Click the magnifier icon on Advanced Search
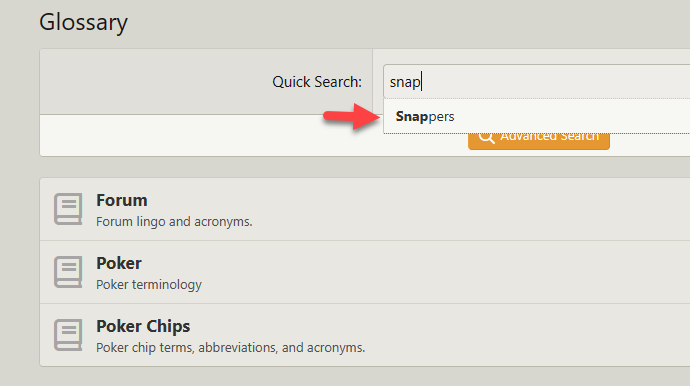The image size is (690, 386). 487,138
